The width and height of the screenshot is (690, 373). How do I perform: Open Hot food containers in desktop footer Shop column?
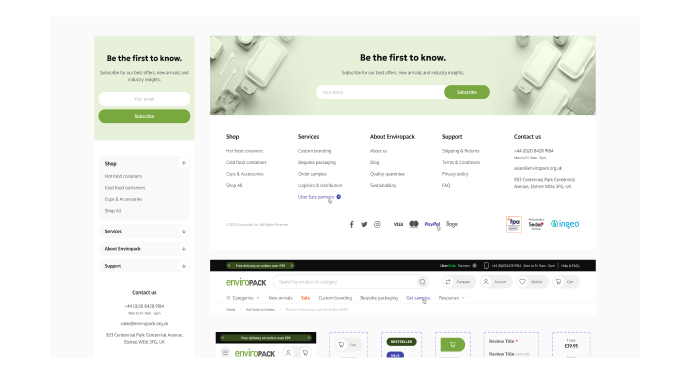(245, 151)
